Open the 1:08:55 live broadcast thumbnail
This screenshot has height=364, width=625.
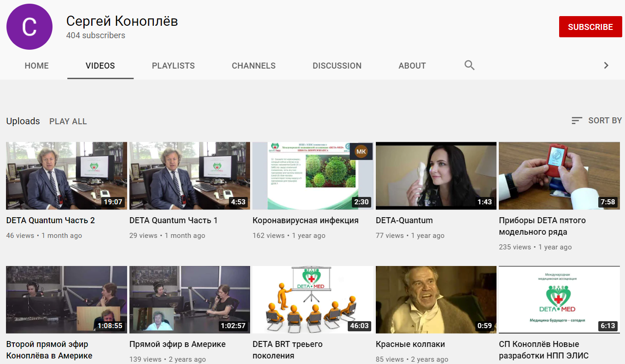[x=67, y=300]
